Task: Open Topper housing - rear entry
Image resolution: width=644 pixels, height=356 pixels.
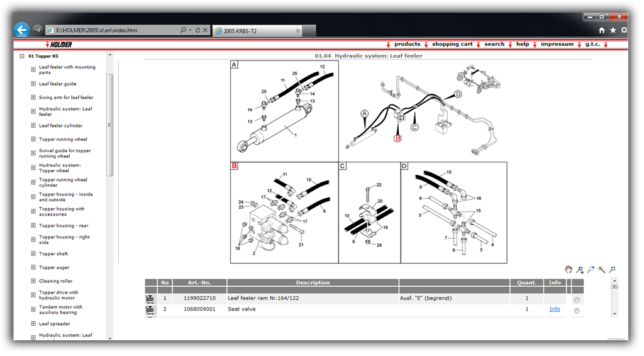Action: pyautogui.click(x=64, y=225)
